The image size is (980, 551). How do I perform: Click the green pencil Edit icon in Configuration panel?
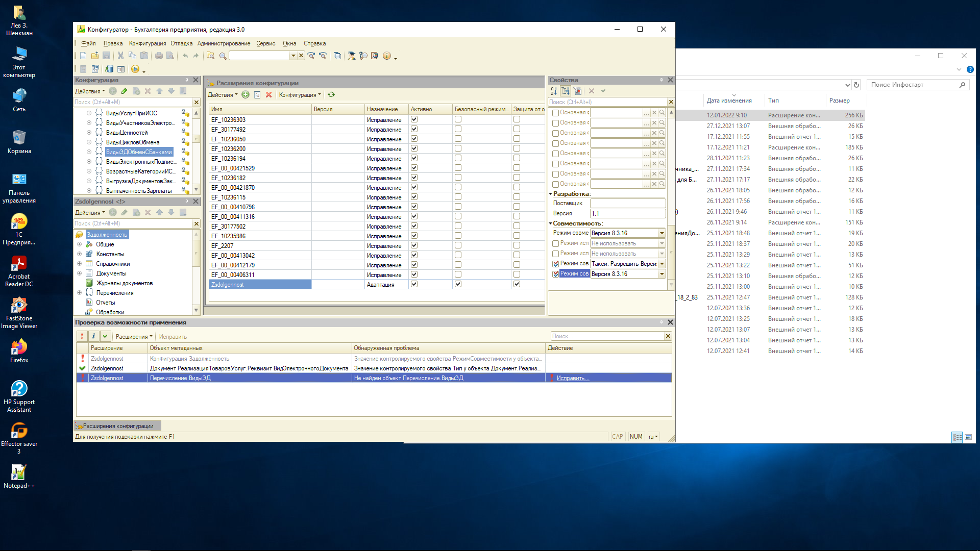124,91
